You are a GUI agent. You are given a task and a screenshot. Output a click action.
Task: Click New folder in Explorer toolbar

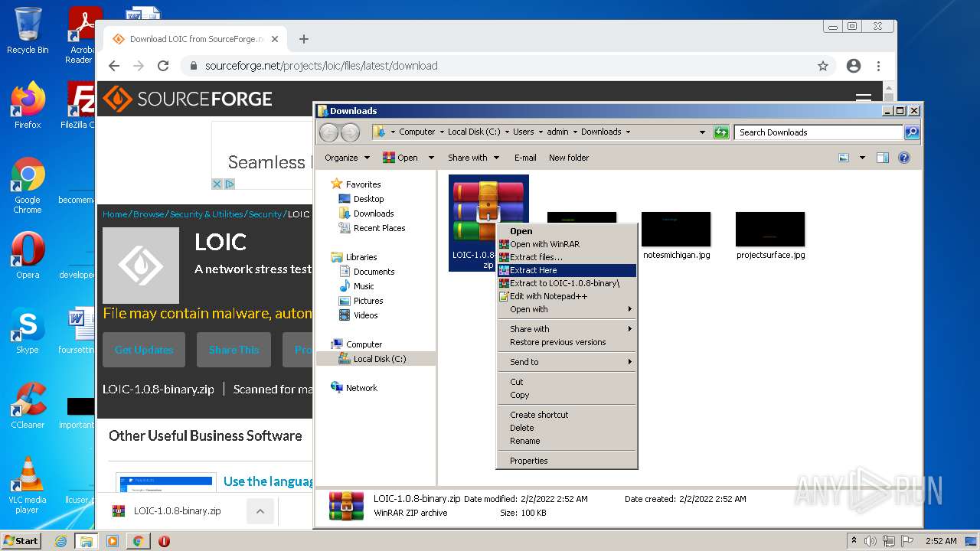coord(569,158)
